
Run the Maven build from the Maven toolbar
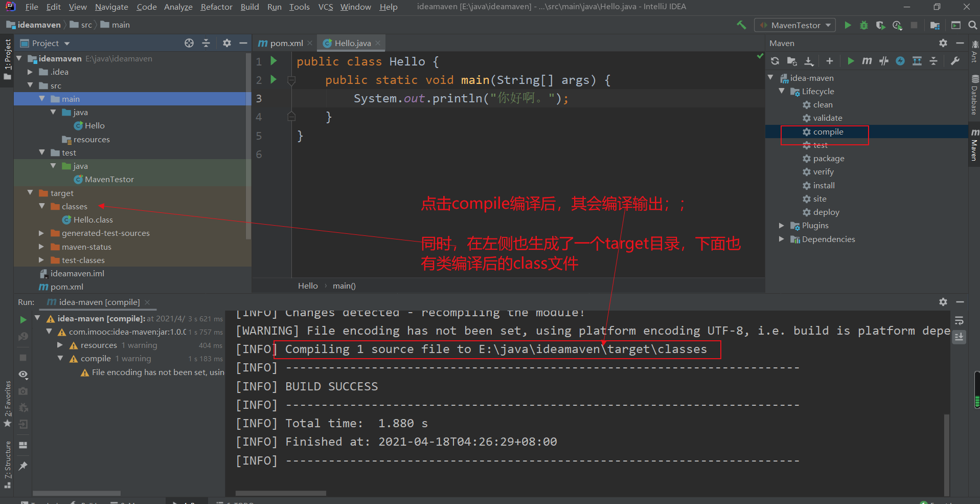coord(851,61)
